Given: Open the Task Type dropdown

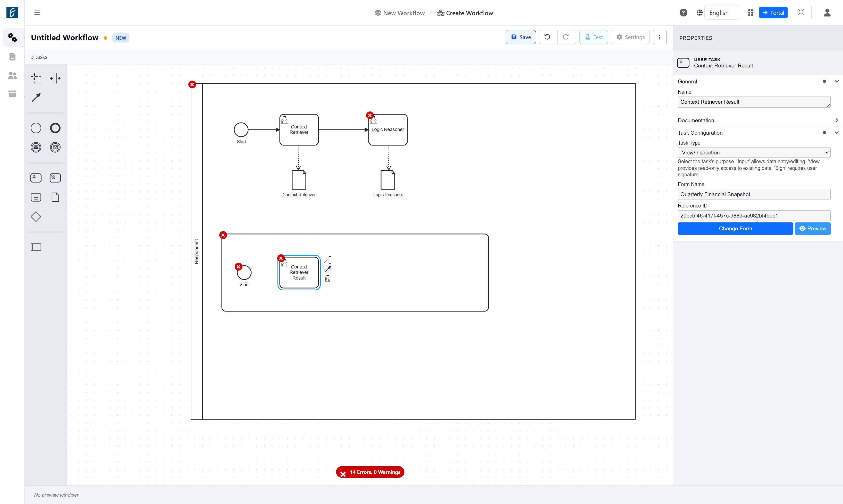Looking at the screenshot, I should 754,152.
